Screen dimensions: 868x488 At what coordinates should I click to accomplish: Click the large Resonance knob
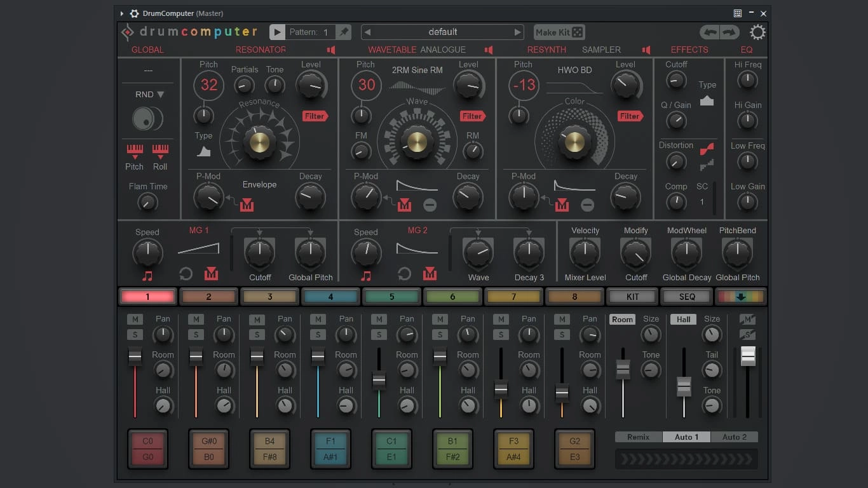pyautogui.click(x=259, y=141)
